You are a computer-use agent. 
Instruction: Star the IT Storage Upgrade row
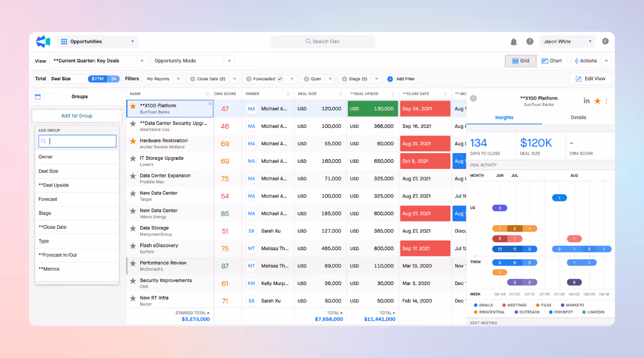pos(133,158)
